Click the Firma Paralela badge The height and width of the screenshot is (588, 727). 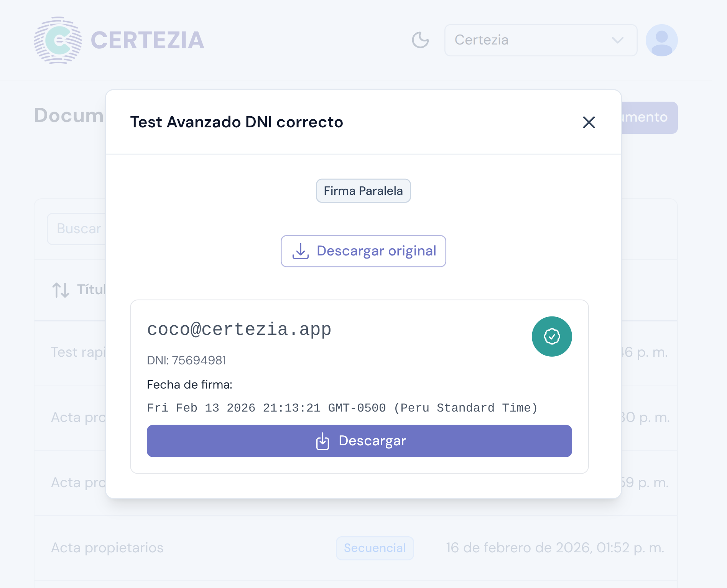point(363,191)
